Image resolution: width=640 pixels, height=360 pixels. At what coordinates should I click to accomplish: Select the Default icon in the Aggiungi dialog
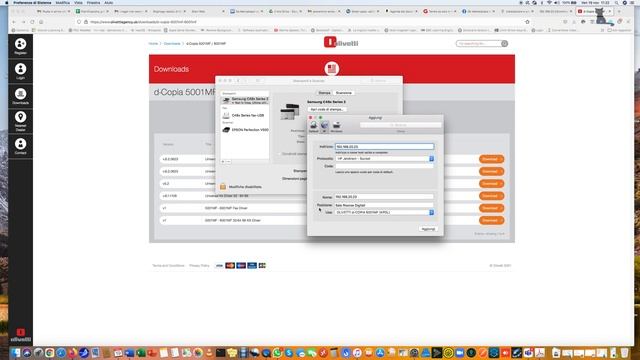click(x=313, y=127)
